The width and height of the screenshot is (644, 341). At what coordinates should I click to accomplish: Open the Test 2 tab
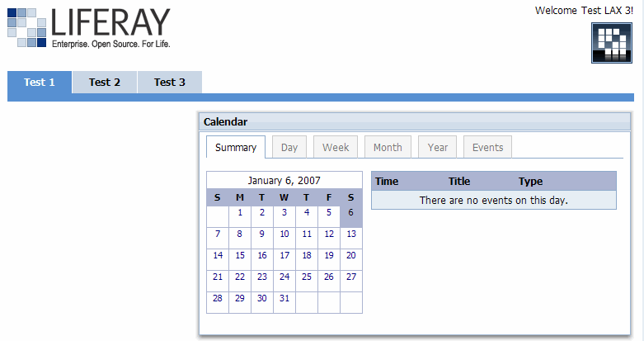click(105, 83)
